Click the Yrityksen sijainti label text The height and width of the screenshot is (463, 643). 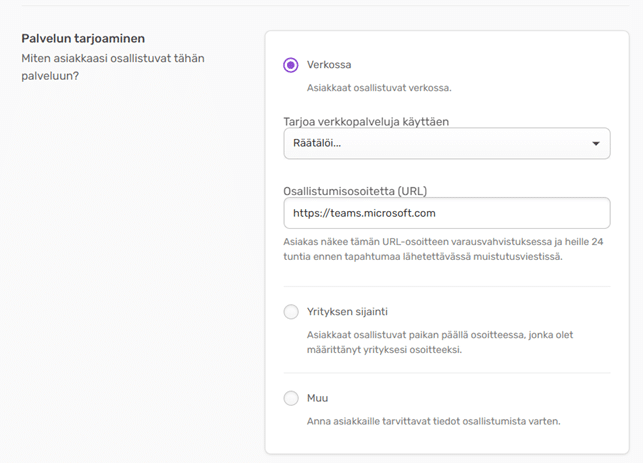click(x=350, y=312)
